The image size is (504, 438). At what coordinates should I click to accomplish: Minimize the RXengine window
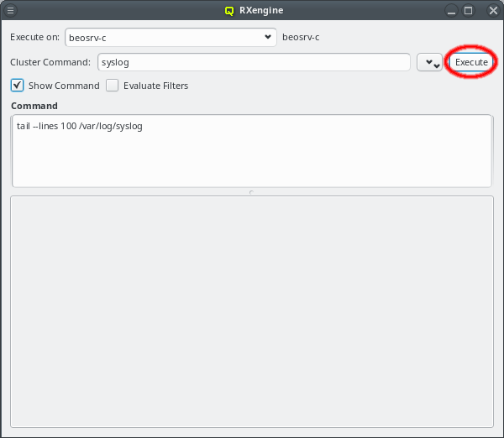452,11
